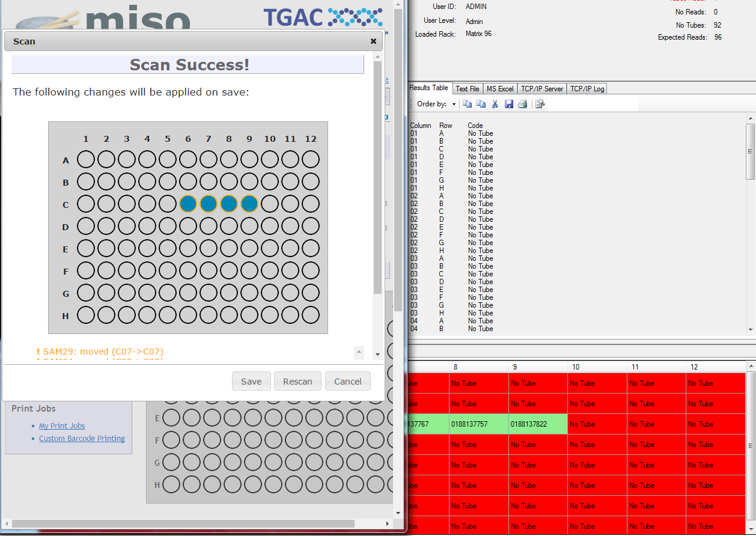Click the rack grid column 10 header

click(597, 367)
